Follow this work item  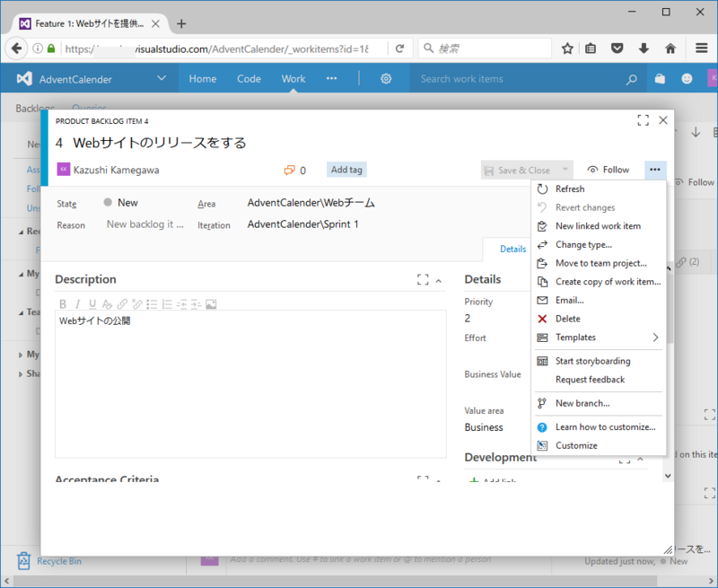(x=609, y=170)
